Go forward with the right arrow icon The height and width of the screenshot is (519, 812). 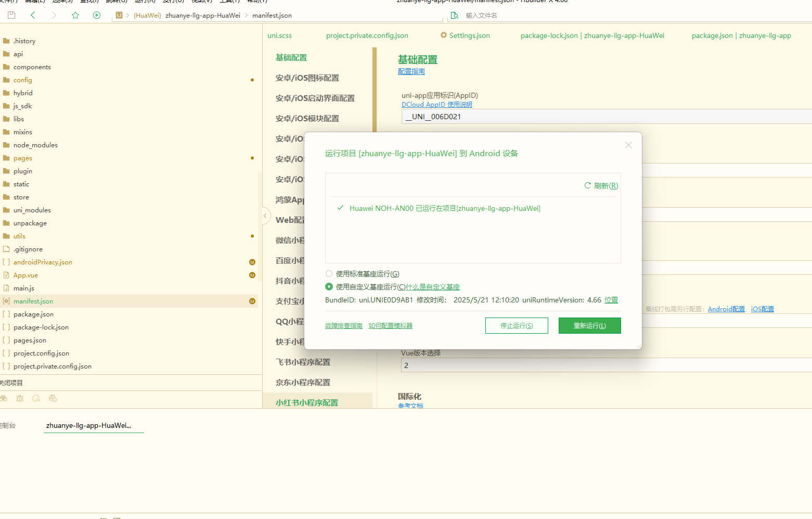[54, 15]
